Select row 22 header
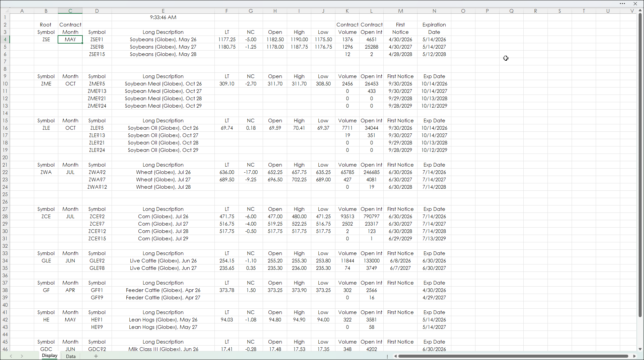 click(x=5, y=172)
